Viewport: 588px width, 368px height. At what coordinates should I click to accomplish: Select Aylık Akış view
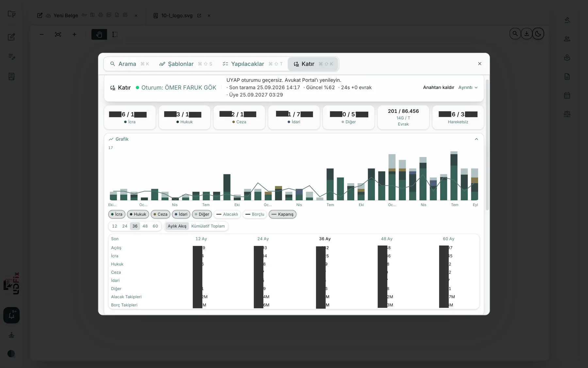[x=177, y=226]
